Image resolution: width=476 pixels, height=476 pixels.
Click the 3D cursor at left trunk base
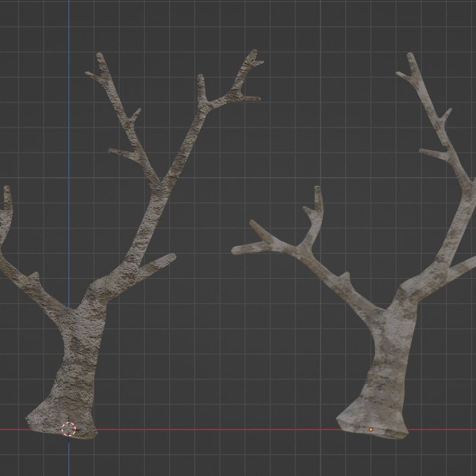(x=68, y=429)
